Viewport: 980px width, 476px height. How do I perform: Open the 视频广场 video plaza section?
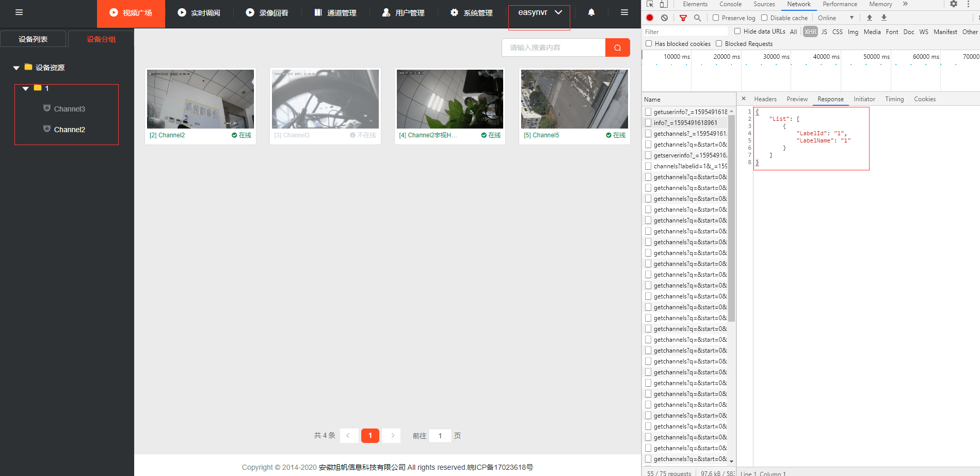(x=131, y=12)
